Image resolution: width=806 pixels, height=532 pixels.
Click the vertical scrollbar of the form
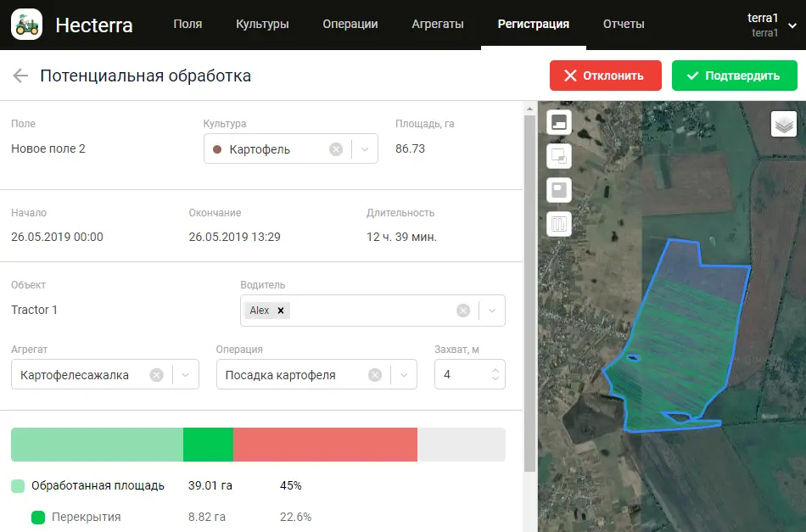coord(529,293)
